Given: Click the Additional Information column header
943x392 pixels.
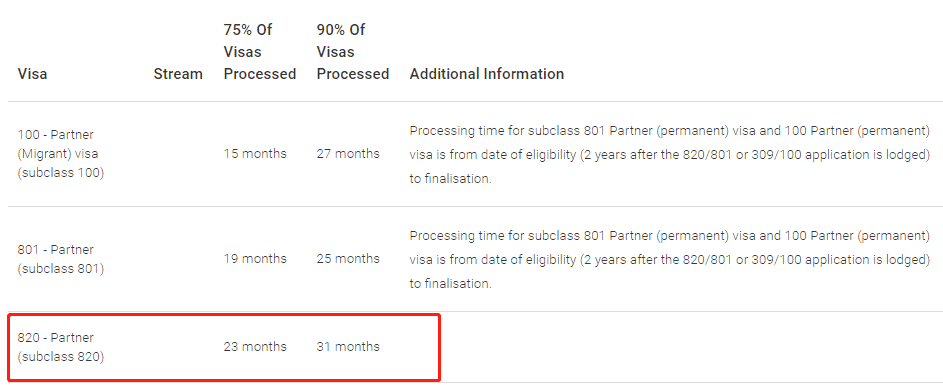Looking at the screenshot, I should tap(487, 74).
